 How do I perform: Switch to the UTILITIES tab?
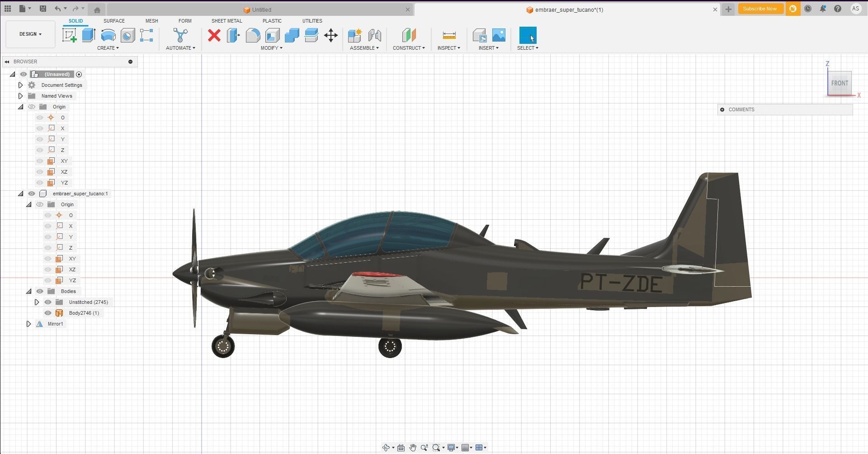(312, 21)
